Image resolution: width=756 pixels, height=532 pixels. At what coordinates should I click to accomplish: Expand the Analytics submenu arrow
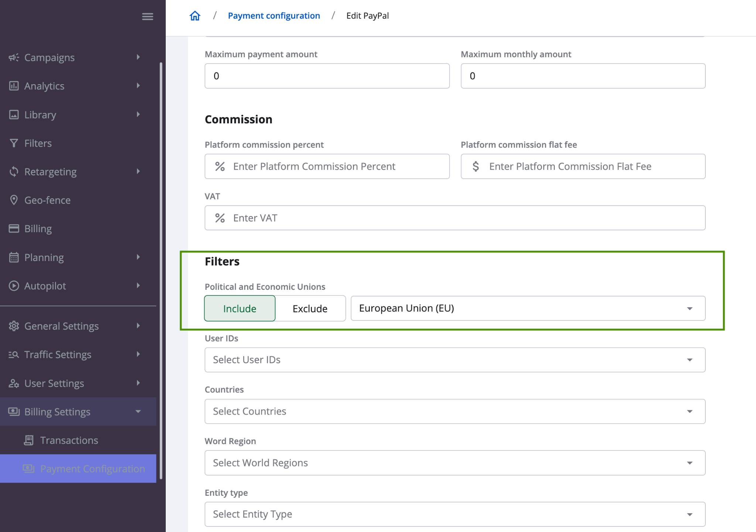coord(138,86)
